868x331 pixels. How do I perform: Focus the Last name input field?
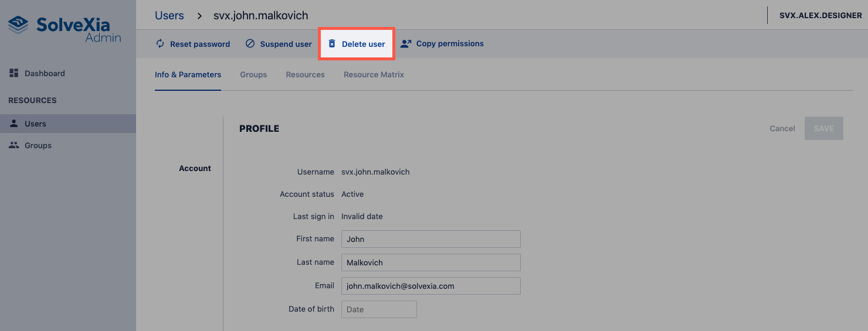tap(430, 262)
